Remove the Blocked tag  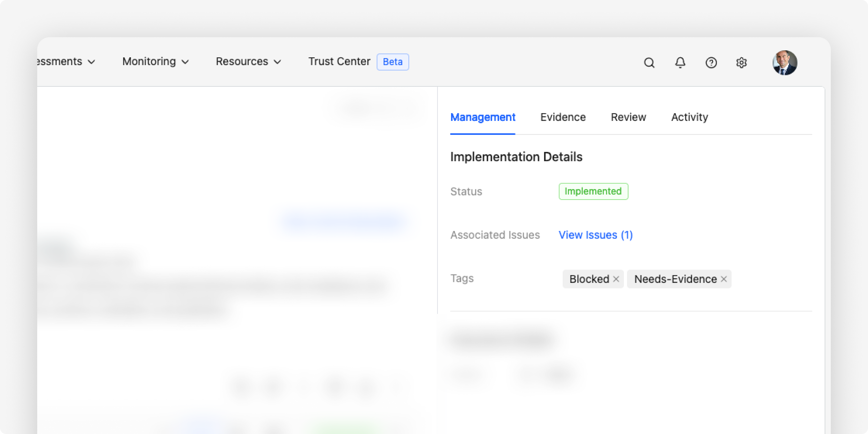616,279
